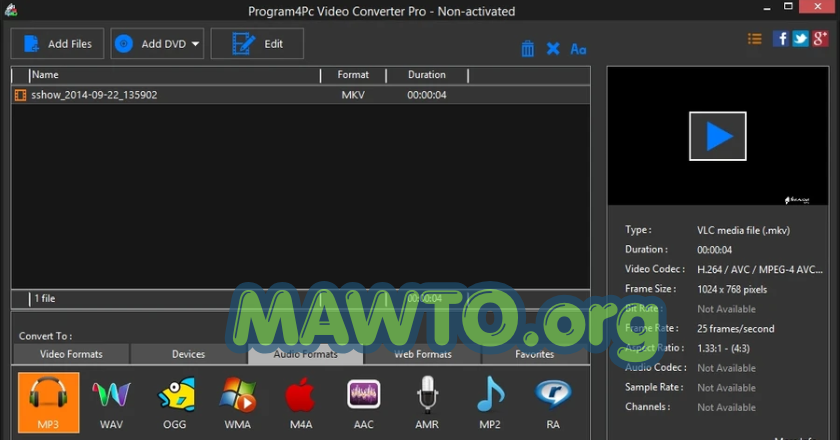Click the 1 file status text

point(45,299)
